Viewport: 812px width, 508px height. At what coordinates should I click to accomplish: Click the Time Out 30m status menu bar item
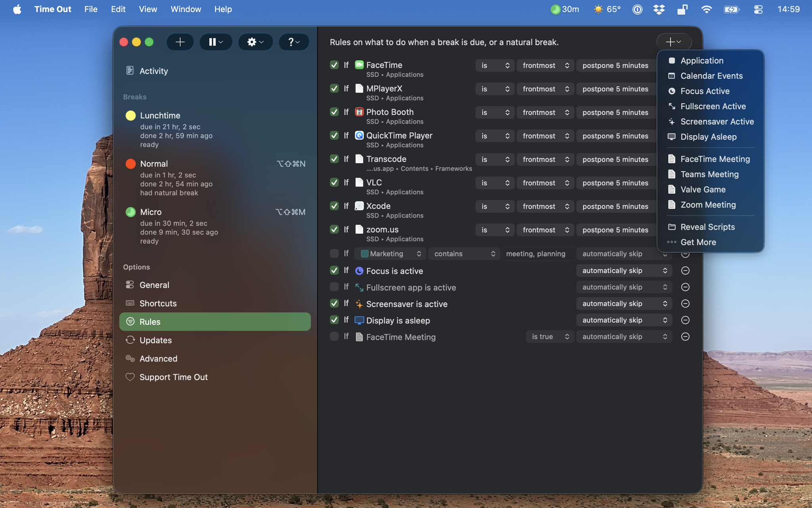565,9
